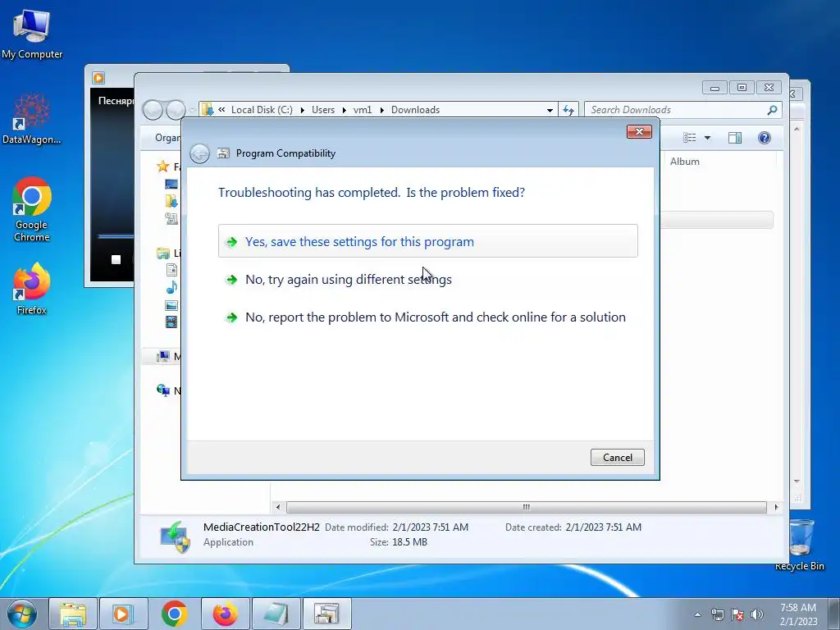Screen dimensions: 840x630
Task: Click Program Compatibility taskbar button
Action: tap(326, 614)
